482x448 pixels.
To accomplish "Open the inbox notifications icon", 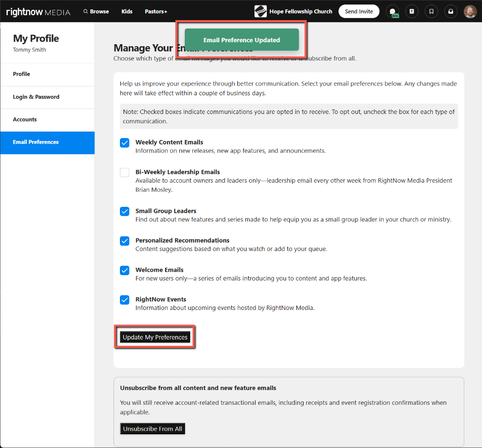I will point(451,11).
